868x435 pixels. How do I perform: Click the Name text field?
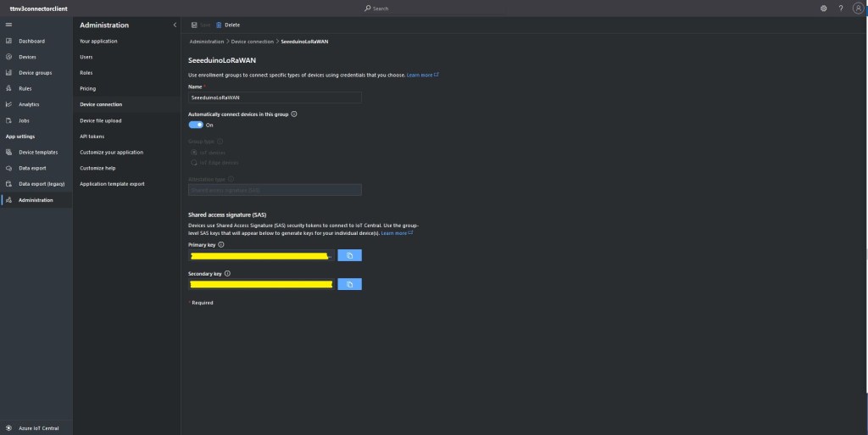275,98
